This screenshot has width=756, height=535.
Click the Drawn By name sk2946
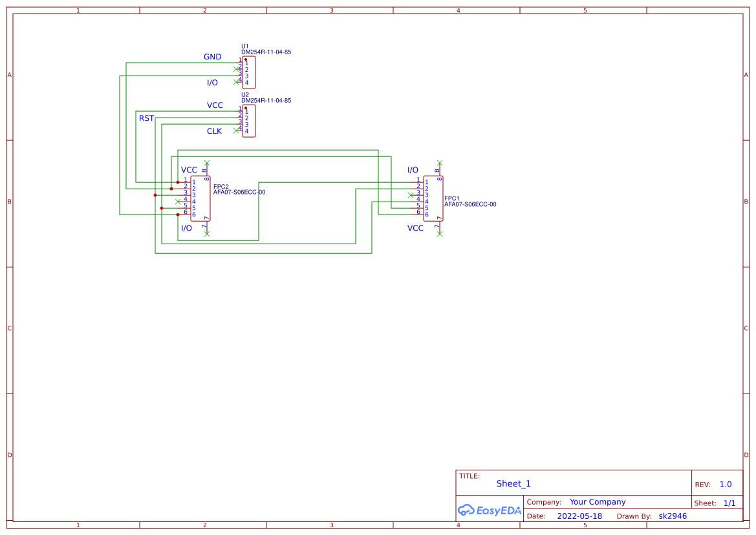(x=672, y=516)
